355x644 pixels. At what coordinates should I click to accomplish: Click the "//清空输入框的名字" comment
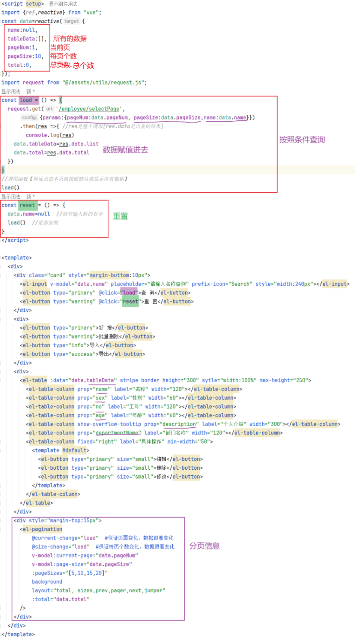tap(80, 214)
